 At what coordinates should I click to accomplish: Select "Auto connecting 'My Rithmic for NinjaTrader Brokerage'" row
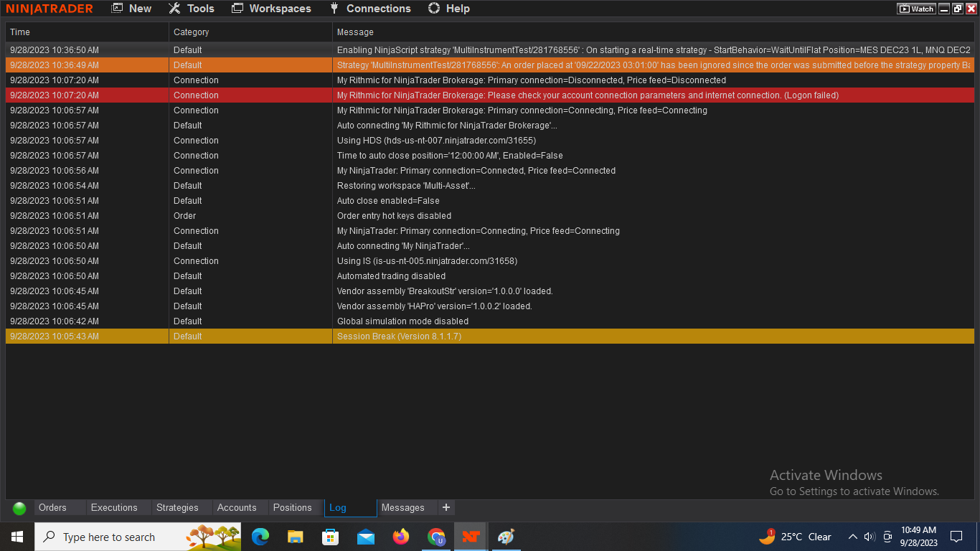[x=490, y=126]
